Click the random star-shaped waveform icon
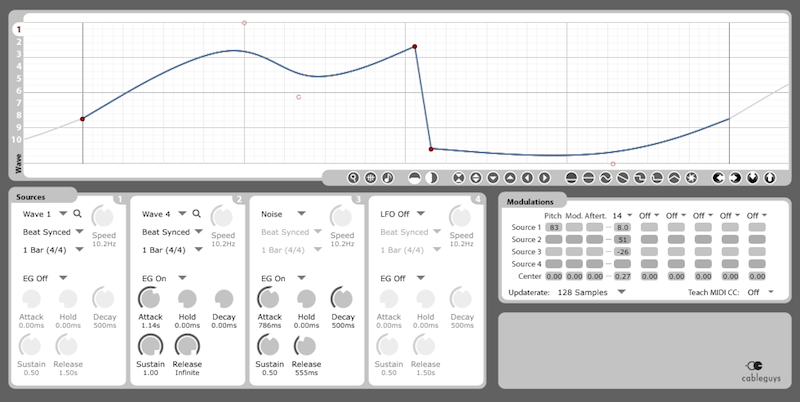This screenshot has width=800, height=402. (x=691, y=178)
